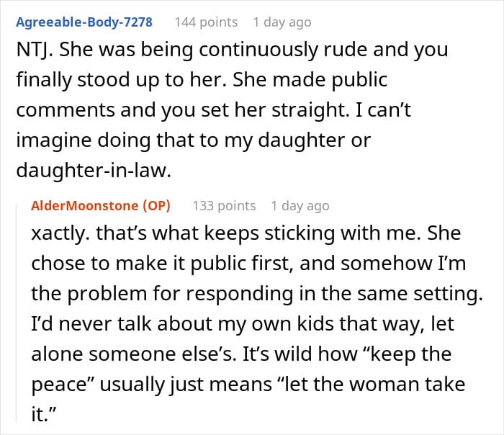Image resolution: width=504 pixels, height=435 pixels.
Task: Click the 133 points score
Action: (224, 206)
